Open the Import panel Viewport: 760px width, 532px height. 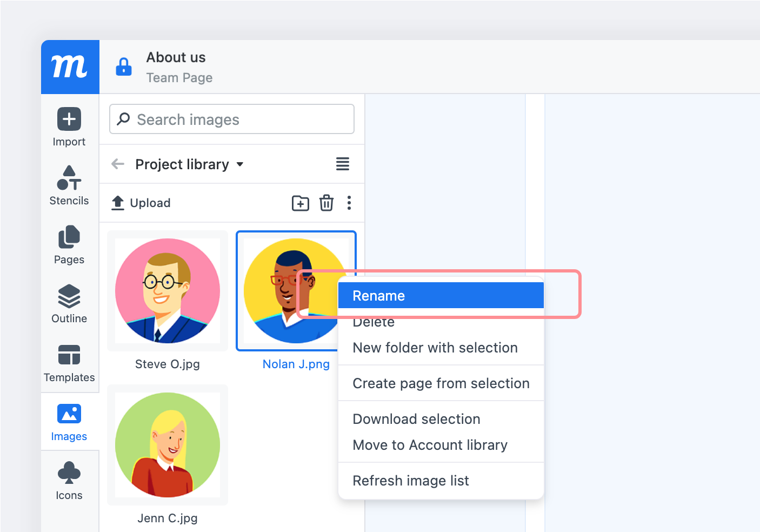[x=69, y=127]
